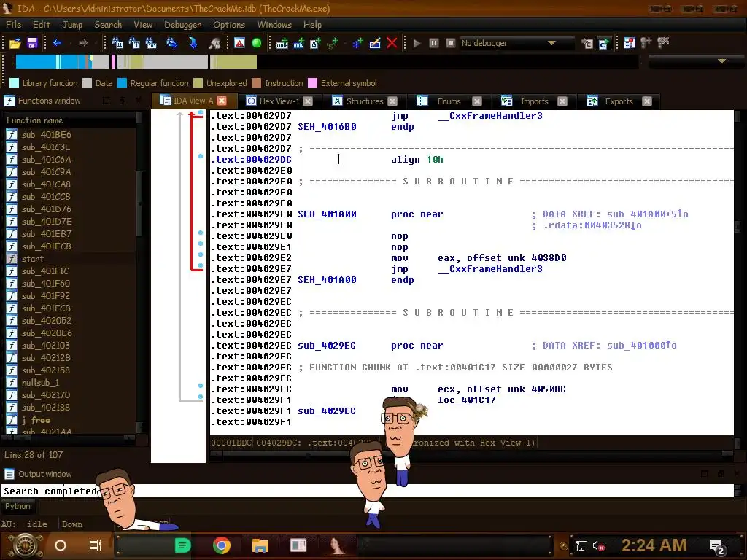Click the navigation band light blue library segment

58,61
